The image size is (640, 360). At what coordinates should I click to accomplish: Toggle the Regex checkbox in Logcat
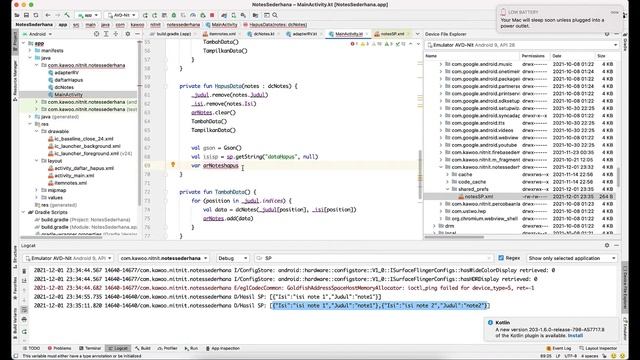coord(501,258)
